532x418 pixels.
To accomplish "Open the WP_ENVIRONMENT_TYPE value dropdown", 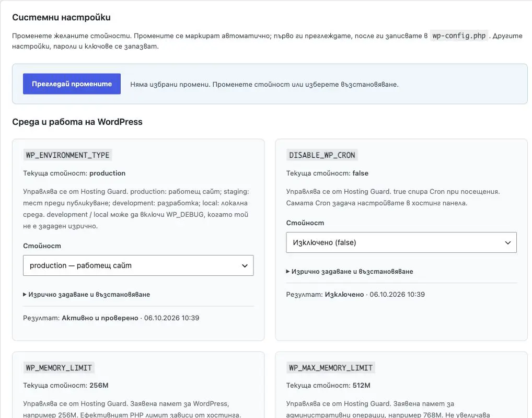I will pyautogui.click(x=138, y=265).
